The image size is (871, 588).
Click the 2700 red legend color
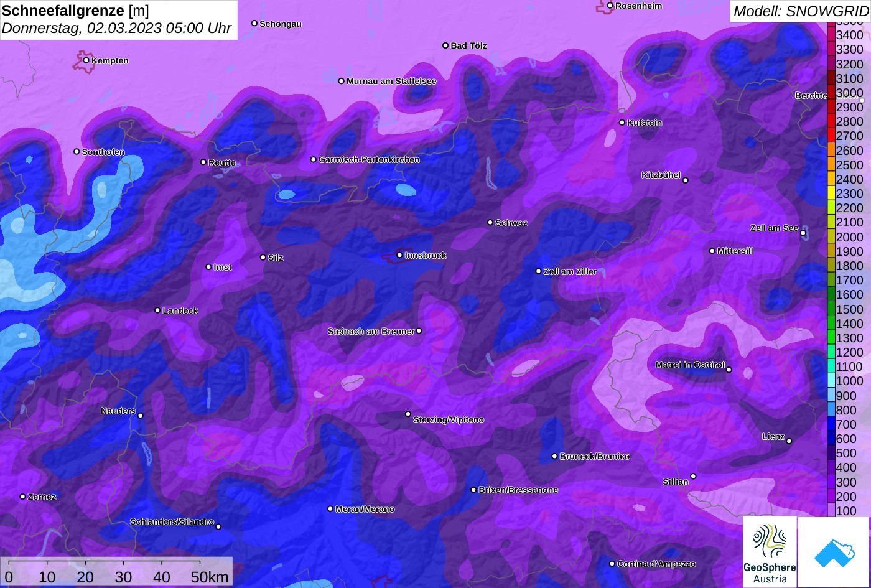point(831,136)
